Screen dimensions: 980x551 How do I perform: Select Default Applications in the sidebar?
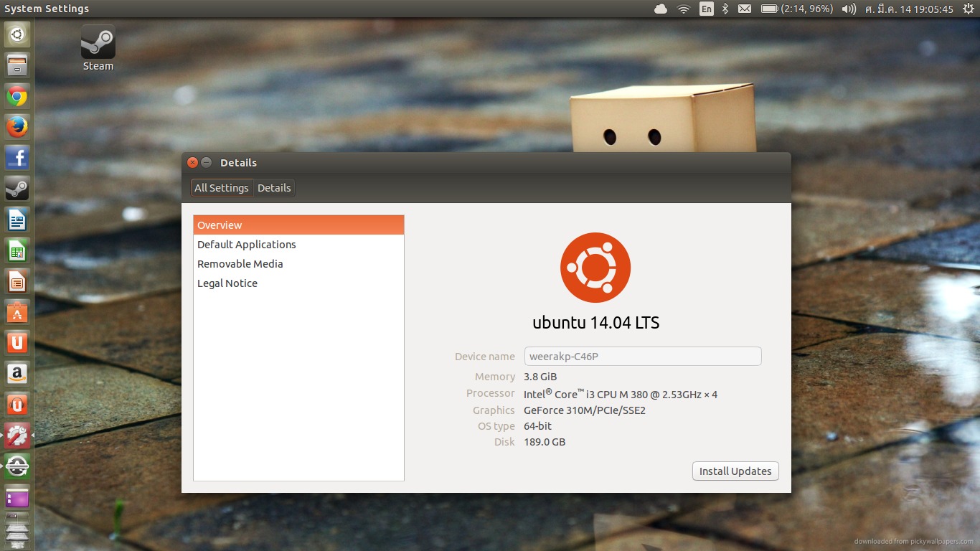[298, 245]
